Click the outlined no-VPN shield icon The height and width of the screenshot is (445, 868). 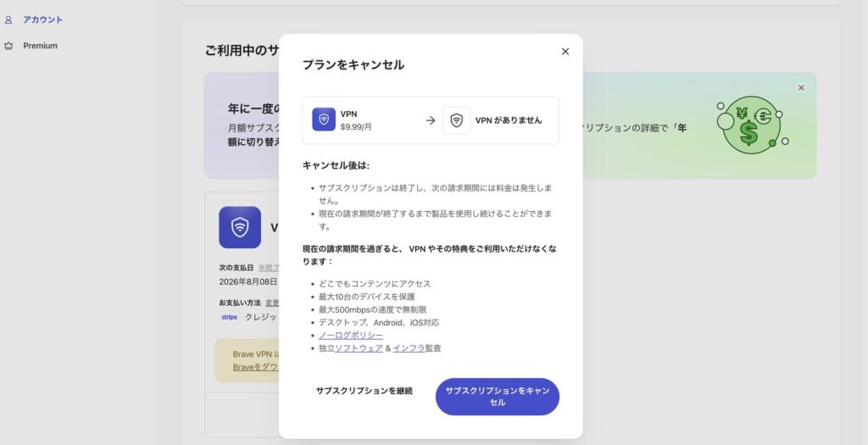(x=456, y=120)
